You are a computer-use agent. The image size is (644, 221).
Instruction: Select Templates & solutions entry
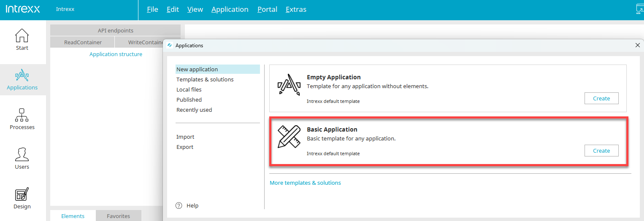click(205, 79)
